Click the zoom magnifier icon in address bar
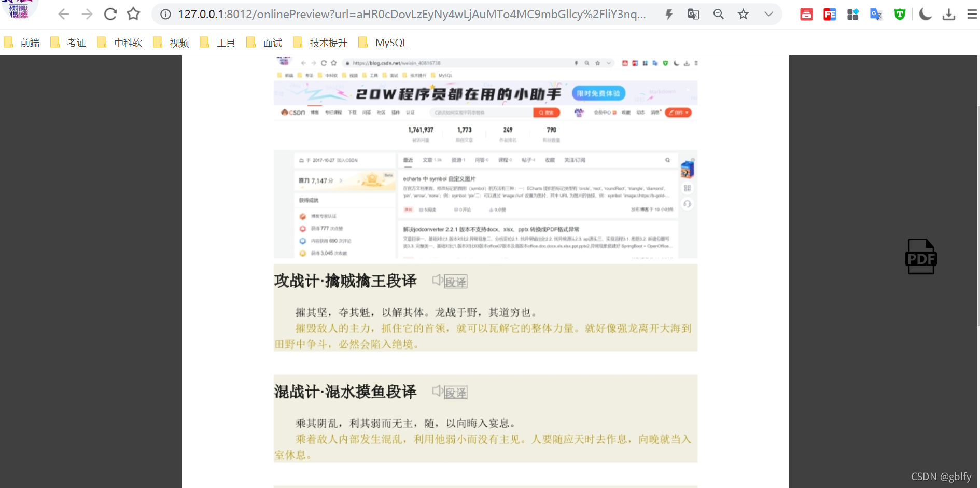Screen dimensions: 980x488 pyautogui.click(x=718, y=14)
